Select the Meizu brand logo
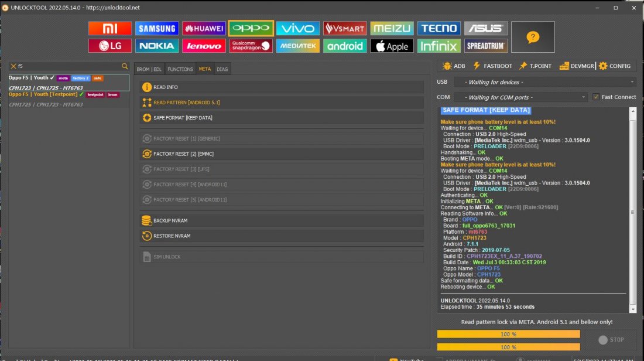The image size is (644, 361). click(392, 28)
